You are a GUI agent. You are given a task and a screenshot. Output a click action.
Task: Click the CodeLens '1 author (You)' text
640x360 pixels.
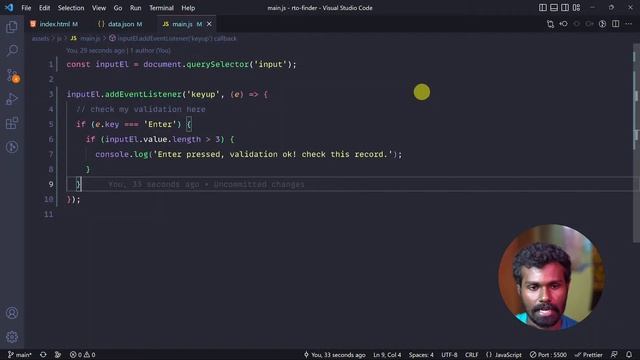pos(150,51)
